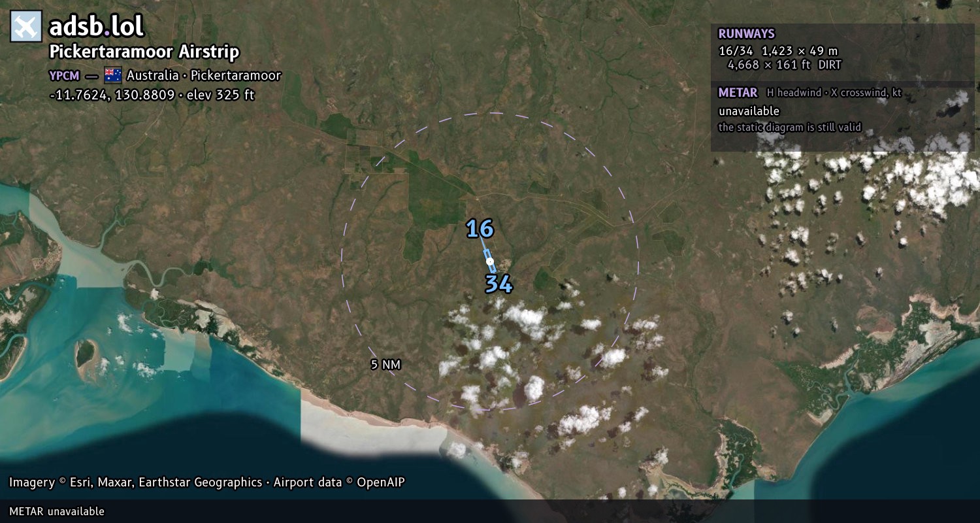Click the H headwind · X crosswind legend
The image size is (980, 523).
pos(834,93)
